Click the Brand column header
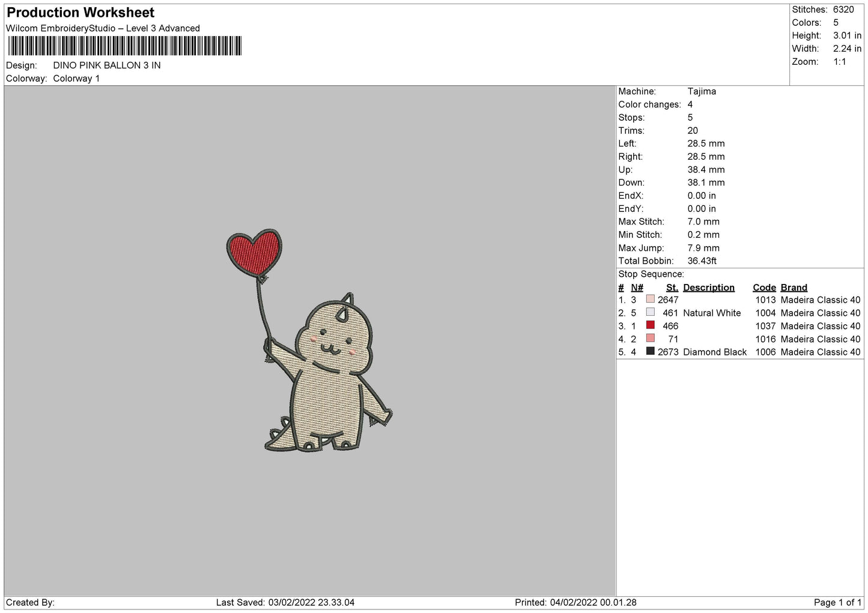Image resolution: width=868 pixels, height=613 pixels. tap(794, 288)
